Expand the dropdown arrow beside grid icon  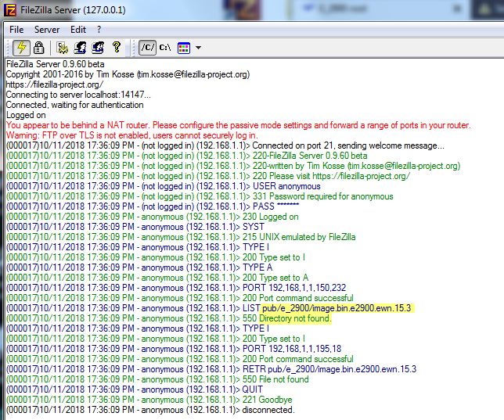[x=198, y=48]
